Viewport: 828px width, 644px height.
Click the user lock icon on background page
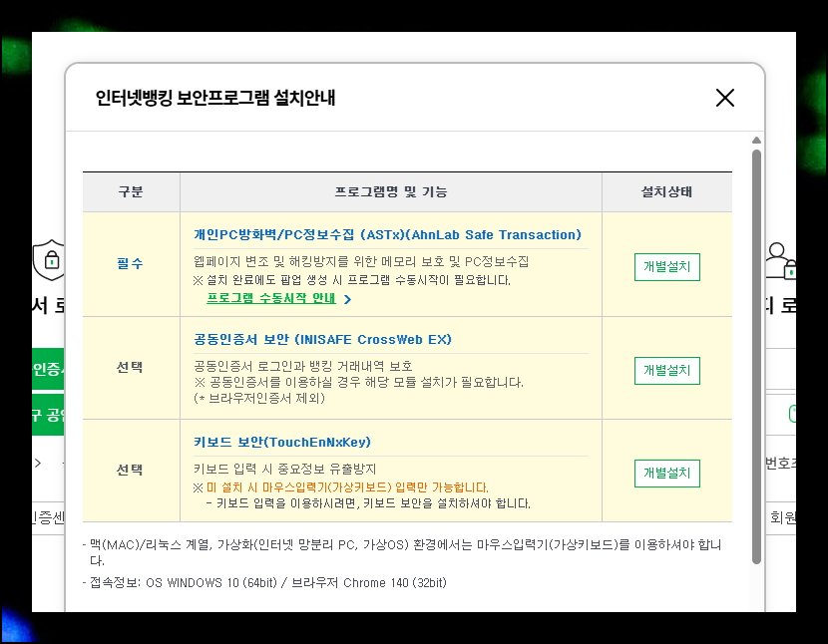(x=780, y=261)
